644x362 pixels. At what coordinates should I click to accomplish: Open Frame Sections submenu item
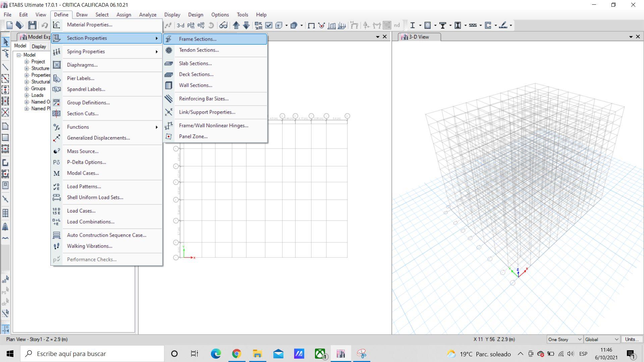click(198, 39)
